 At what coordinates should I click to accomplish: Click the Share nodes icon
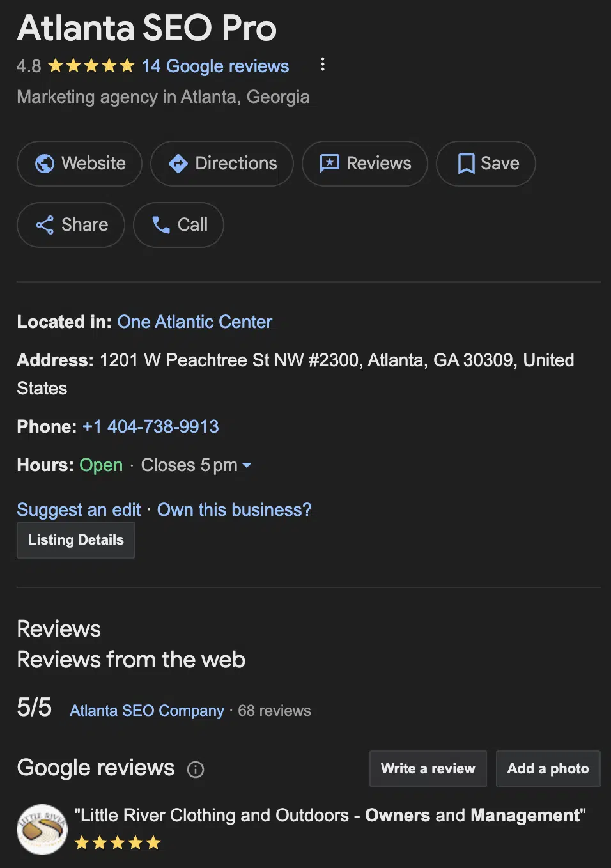[x=45, y=225]
